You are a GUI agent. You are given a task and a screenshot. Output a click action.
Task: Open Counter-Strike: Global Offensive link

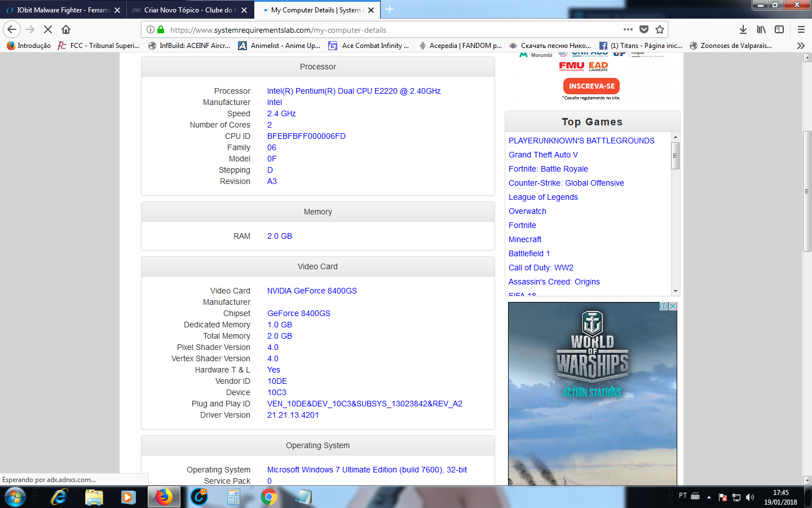click(x=566, y=183)
